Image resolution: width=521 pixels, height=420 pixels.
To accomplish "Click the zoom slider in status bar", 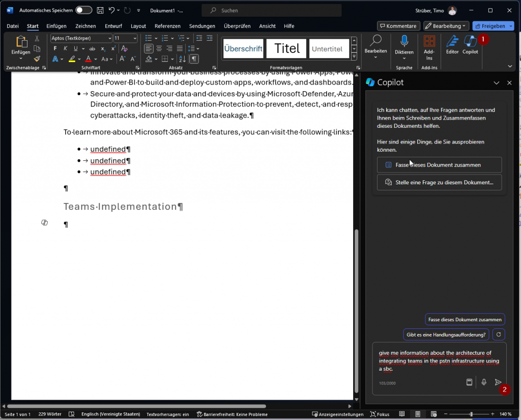I will (471, 414).
